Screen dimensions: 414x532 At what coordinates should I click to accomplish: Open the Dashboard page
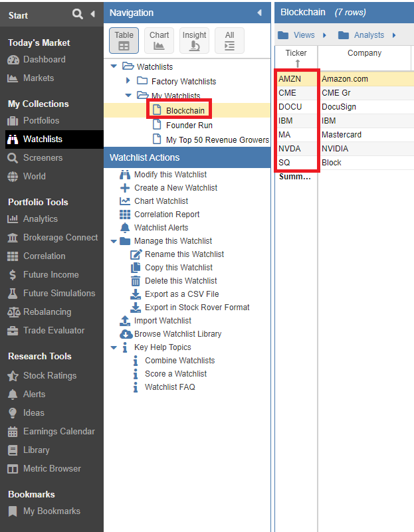[x=44, y=59]
